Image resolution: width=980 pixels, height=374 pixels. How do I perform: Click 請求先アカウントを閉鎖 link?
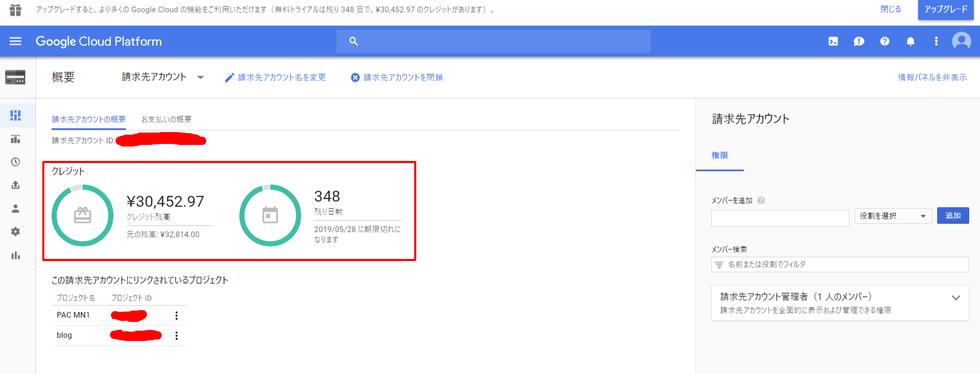coord(397,77)
